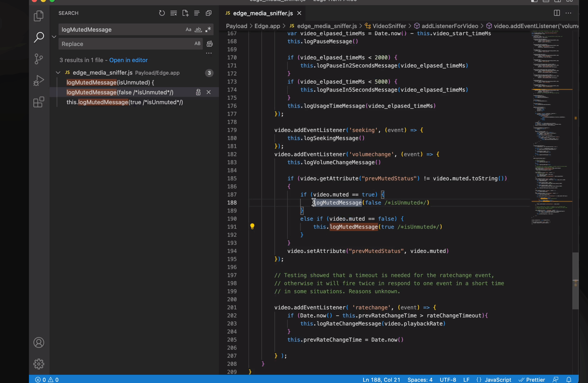Collapse the Replace field chevron
Viewport: 588px width, 383px height.
(x=54, y=37)
